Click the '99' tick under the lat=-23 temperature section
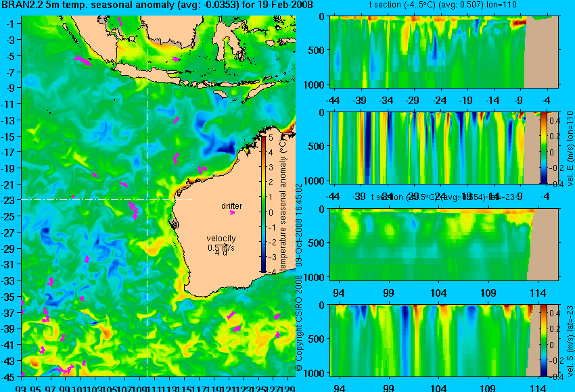 388,293
